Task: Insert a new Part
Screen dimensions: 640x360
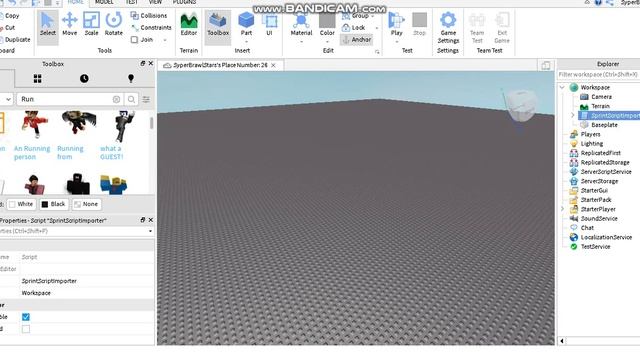Action: [246, 25]
